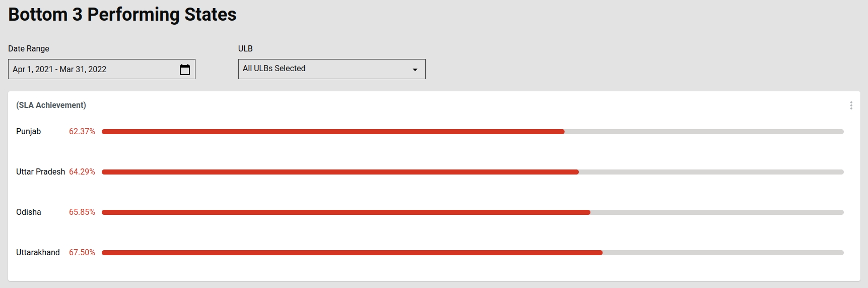
Task: Open the SLA Achievement three-dot menu
Action: [851, 105]
